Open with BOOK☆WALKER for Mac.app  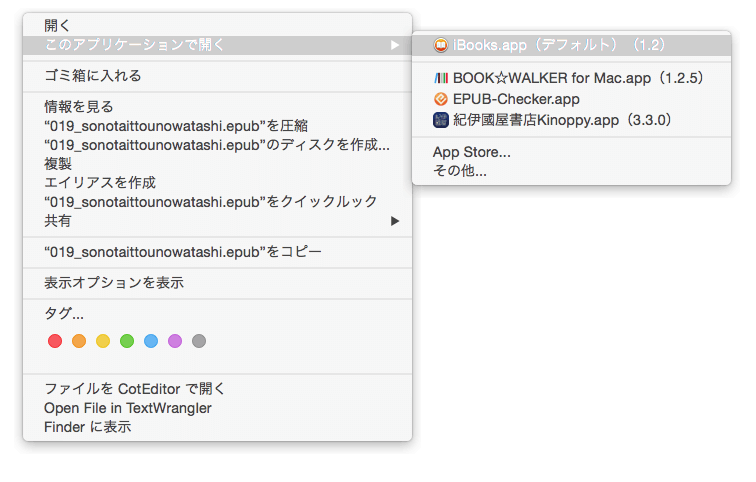tap(572, 78)
